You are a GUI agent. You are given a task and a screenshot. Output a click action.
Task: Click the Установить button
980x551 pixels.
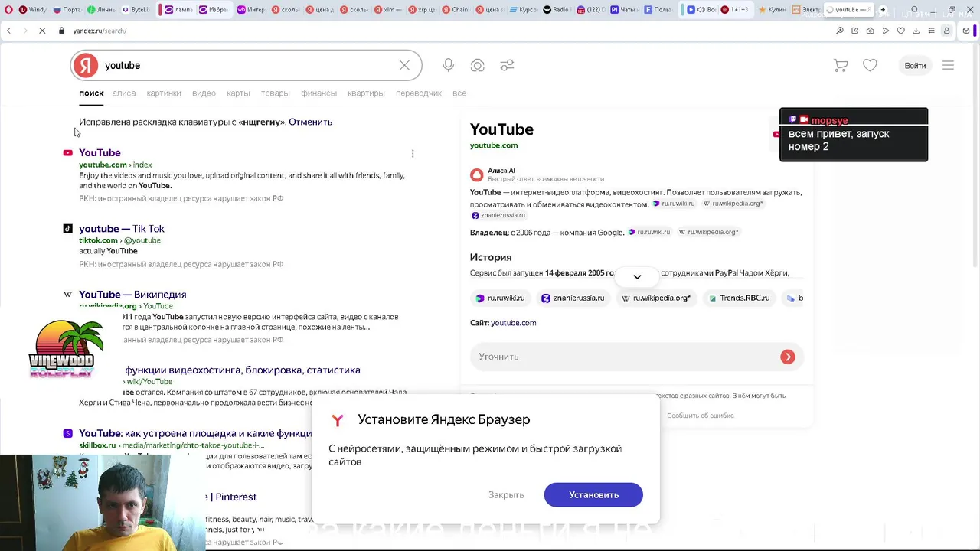593,494
